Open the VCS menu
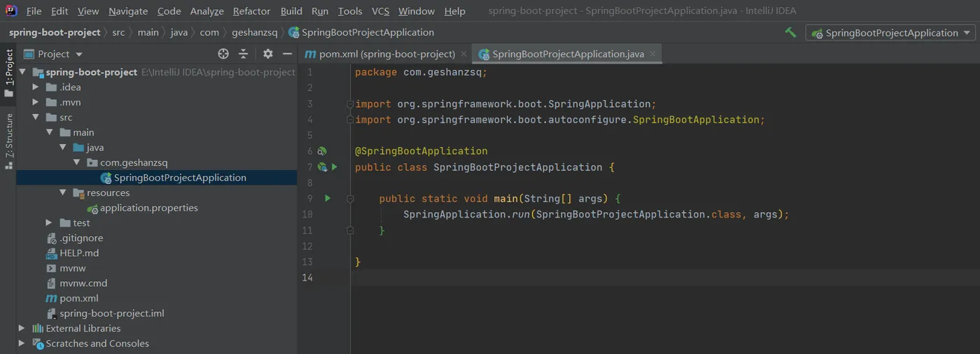The image size is (980, 354). pyautogui.click(x=380, y=11)
